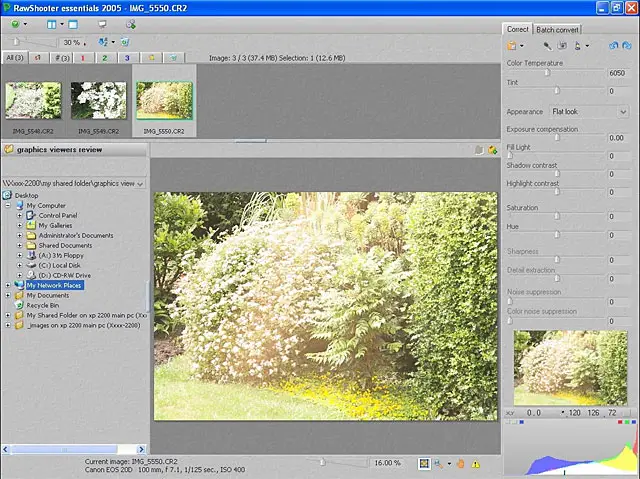Open the Appearance dropdown showing Flat look
The image size is (640, 479).
[x=589, y=111]
